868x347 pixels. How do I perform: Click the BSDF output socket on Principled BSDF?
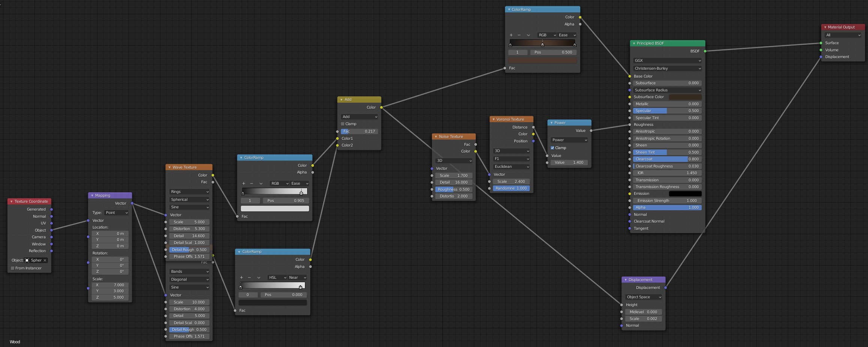click(705, 51)
